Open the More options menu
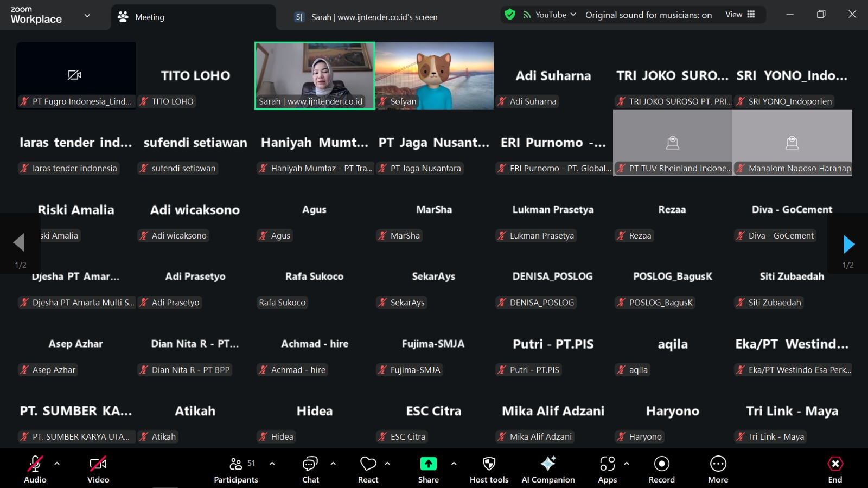 click(x=718, y=470)
